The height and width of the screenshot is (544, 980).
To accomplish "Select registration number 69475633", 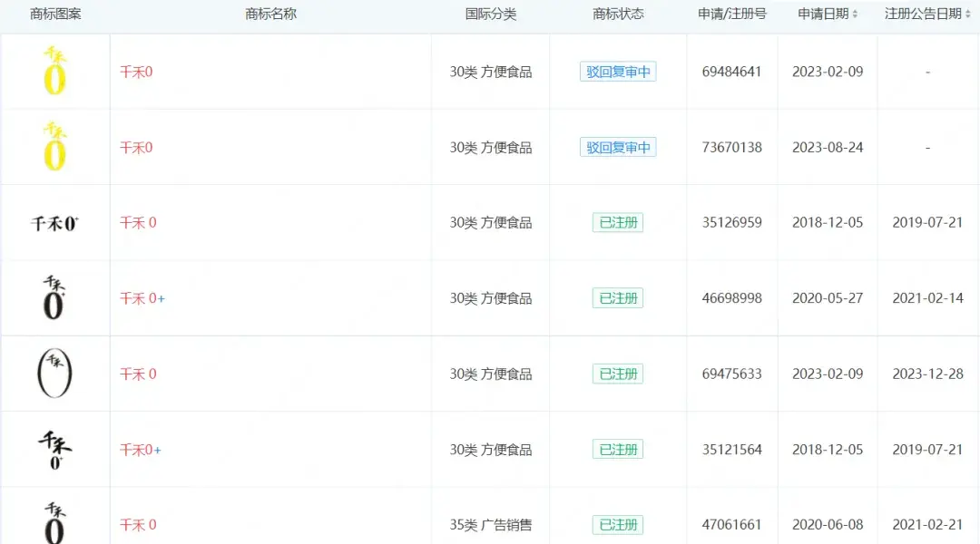I will [x=732, y=374].
